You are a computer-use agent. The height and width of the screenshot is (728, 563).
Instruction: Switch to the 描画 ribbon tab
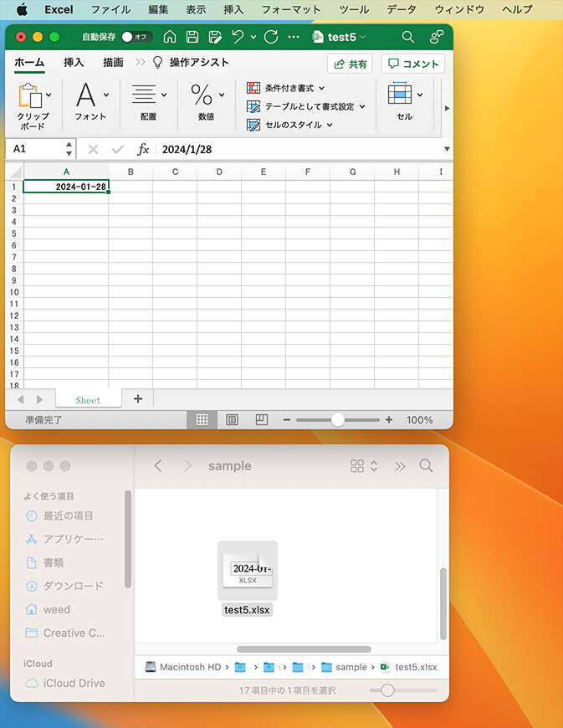tap(113, 62)
